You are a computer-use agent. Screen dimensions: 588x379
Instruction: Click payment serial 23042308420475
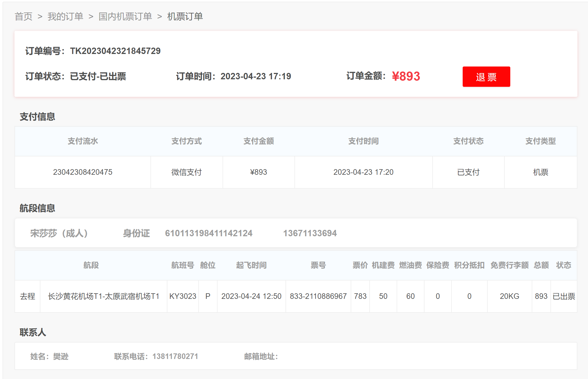click(83, 172)
